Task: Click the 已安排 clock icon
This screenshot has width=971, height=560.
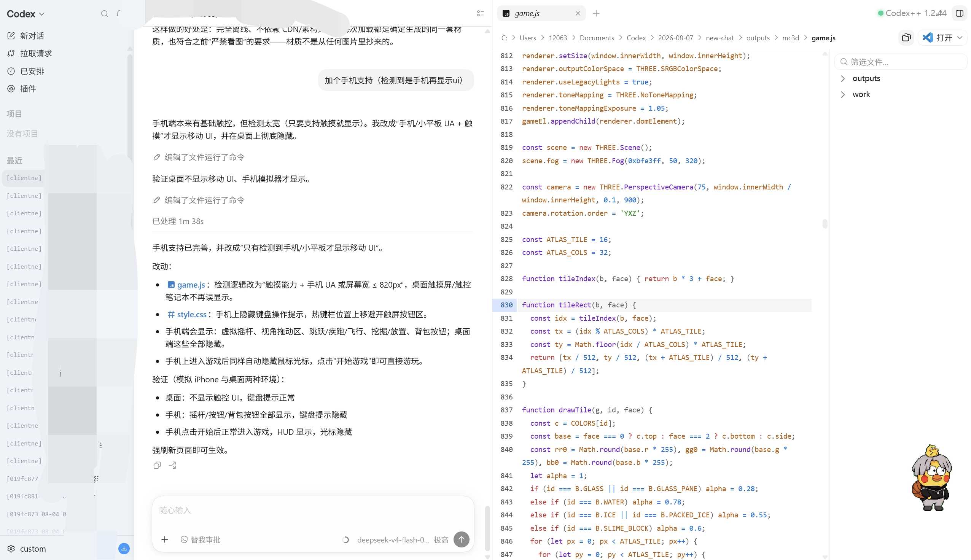Action: (11, 71)
